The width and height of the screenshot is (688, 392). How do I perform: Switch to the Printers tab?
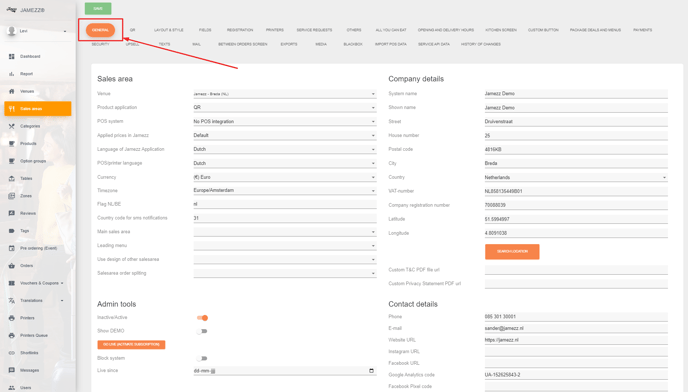pos(275,30)
